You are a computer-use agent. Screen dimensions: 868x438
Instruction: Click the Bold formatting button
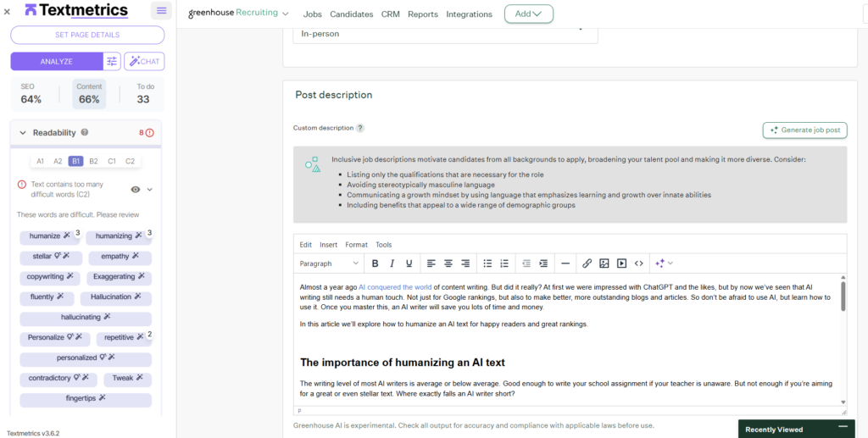(x=375, y=263)
